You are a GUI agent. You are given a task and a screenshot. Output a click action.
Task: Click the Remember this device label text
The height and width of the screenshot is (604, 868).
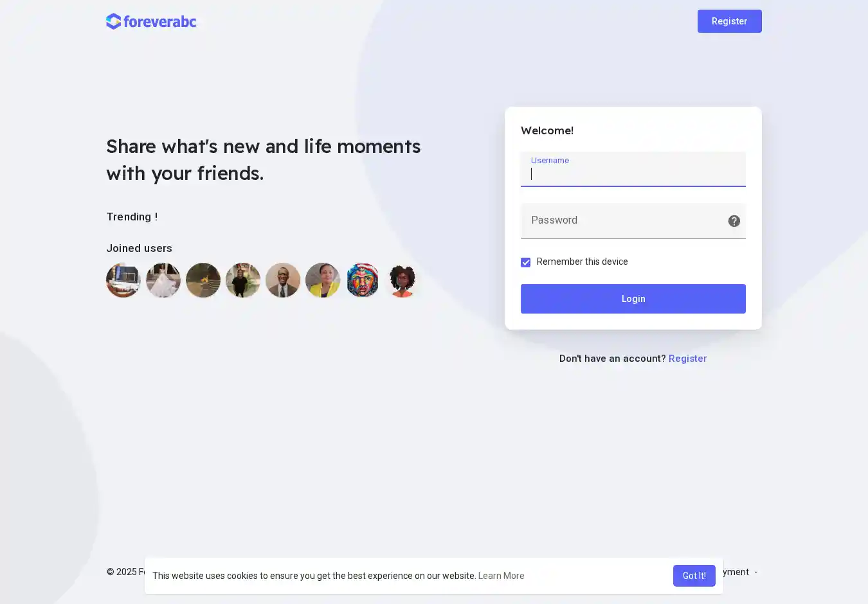582,262
